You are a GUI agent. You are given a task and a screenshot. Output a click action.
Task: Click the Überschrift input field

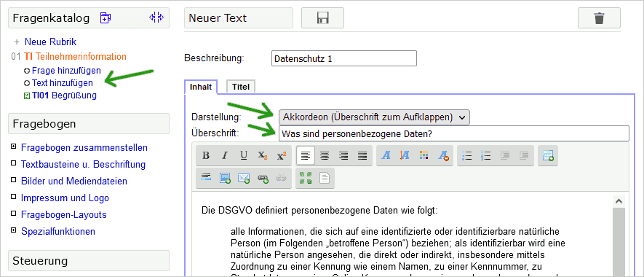coord(454,134)
